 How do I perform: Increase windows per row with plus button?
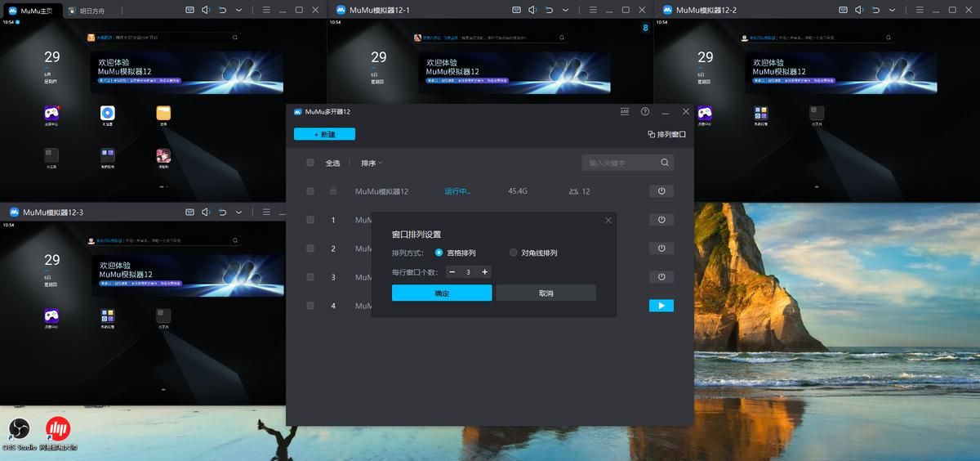point(485,272)
